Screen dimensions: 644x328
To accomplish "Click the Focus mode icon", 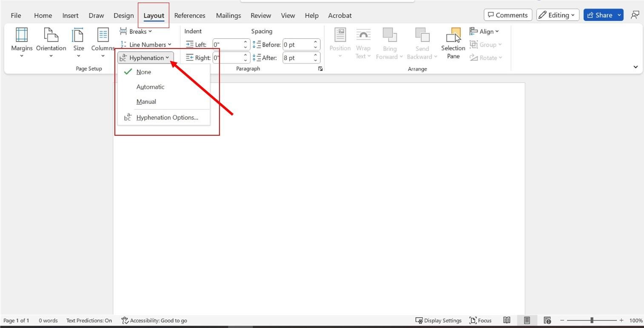I will tap(473, 320).
